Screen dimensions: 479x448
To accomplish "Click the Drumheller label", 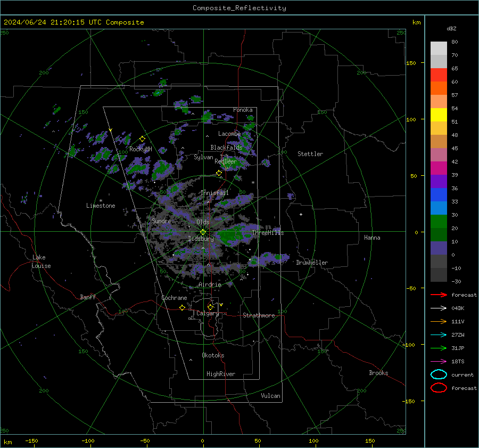I will [312, 263].
